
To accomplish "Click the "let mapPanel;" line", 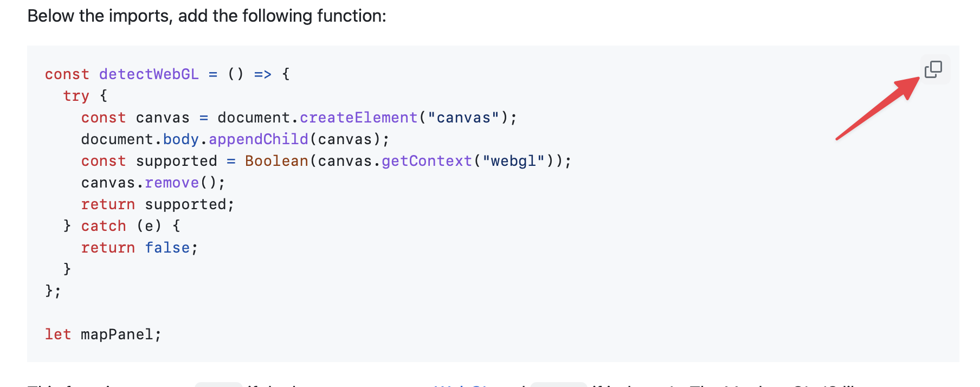I will point(103,334).
